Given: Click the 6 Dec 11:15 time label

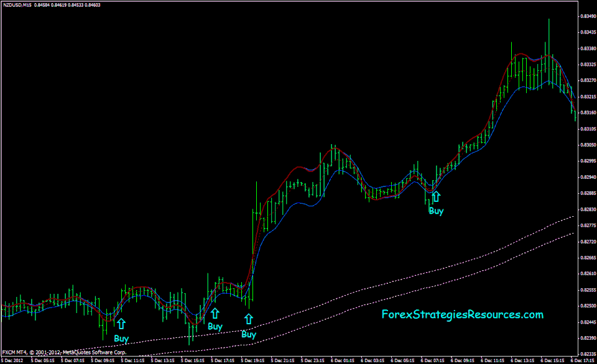Looking at the screenshot, I should tap(493, 360).
